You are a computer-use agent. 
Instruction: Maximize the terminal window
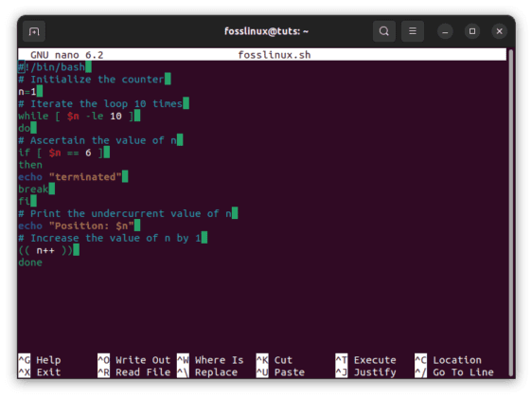tap(472, 31)
